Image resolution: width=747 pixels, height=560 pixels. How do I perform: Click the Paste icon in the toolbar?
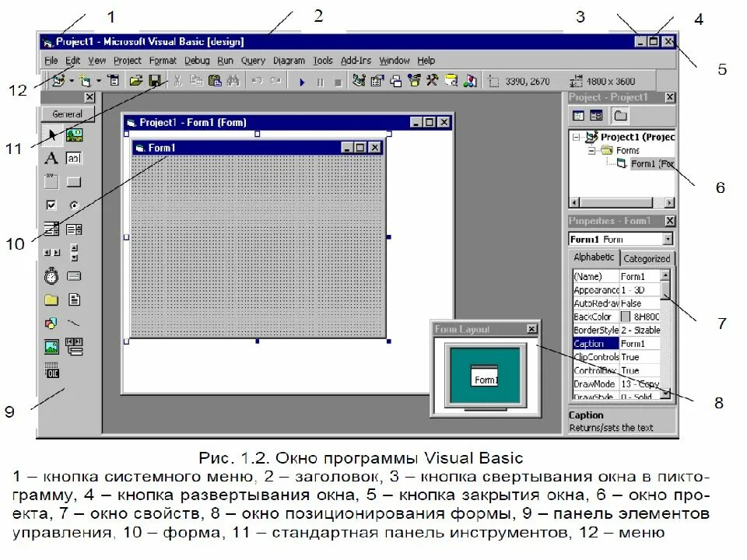pyautogui.click(x=215, y=81)
